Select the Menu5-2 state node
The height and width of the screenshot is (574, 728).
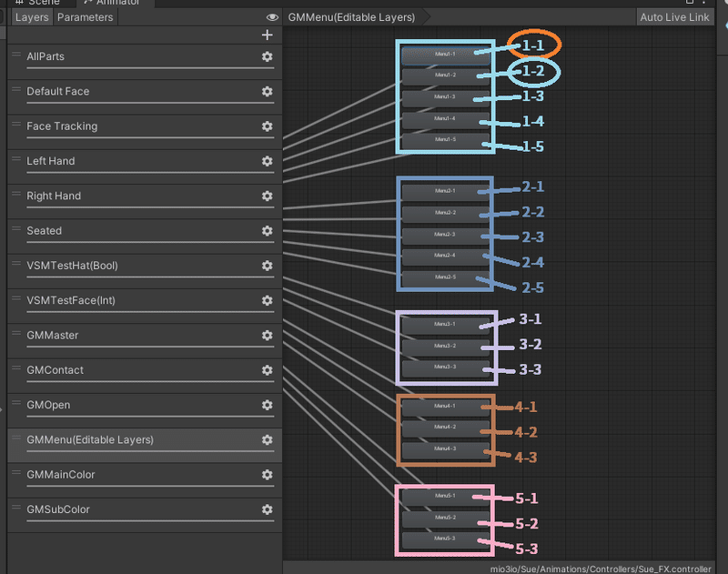tap(446, 518)
